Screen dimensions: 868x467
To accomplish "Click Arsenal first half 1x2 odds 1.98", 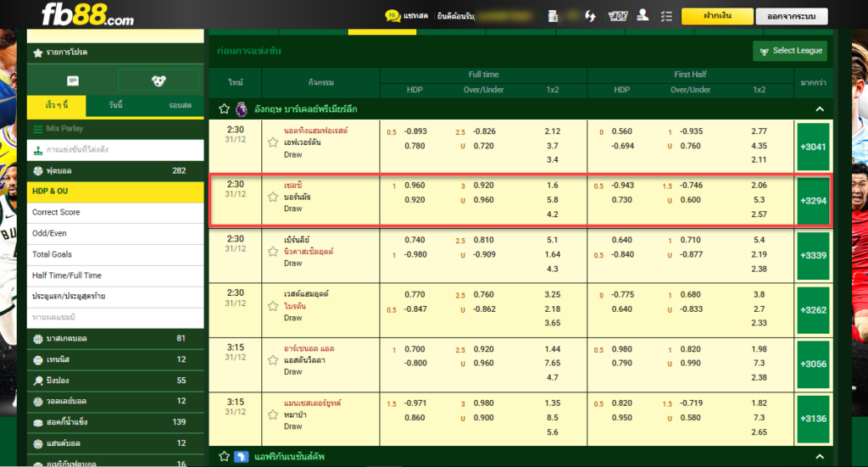I will click(759, 349).
